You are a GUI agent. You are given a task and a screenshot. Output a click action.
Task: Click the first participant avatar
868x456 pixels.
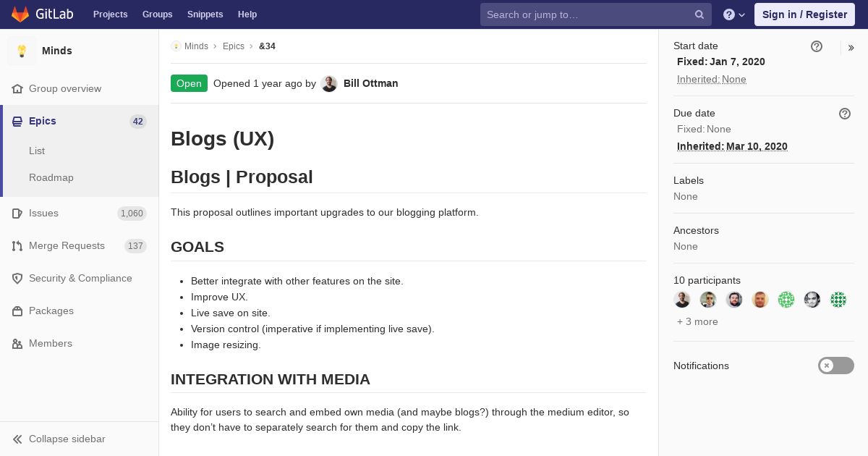tap(682, 300)
